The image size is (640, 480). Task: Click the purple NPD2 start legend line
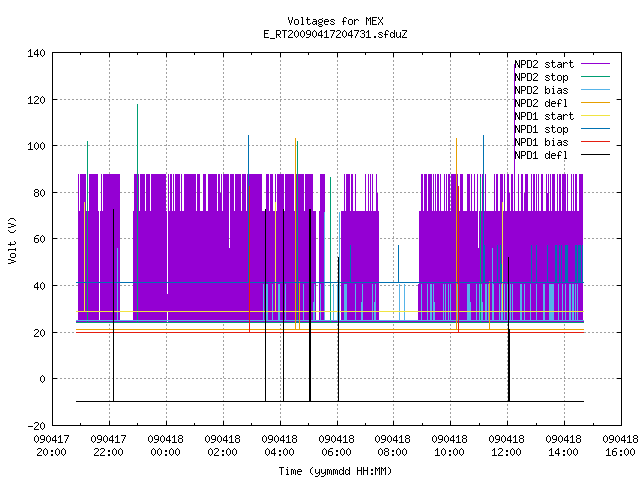[596, 64]
